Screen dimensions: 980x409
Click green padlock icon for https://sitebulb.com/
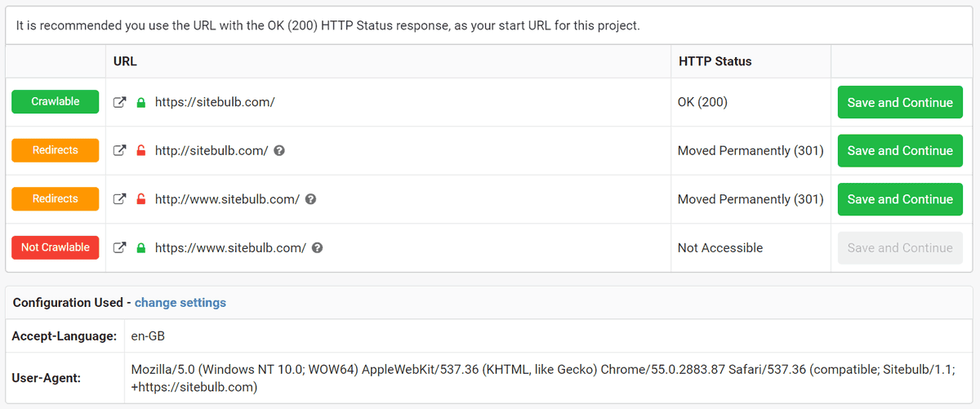(x=140, y=103)
